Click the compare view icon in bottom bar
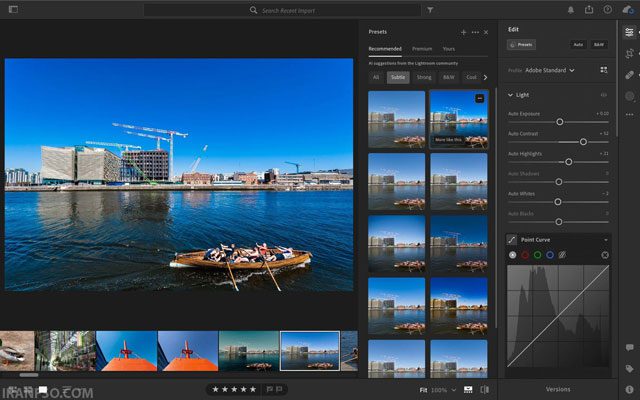The image size is (640, 400). tap(484, 390)
